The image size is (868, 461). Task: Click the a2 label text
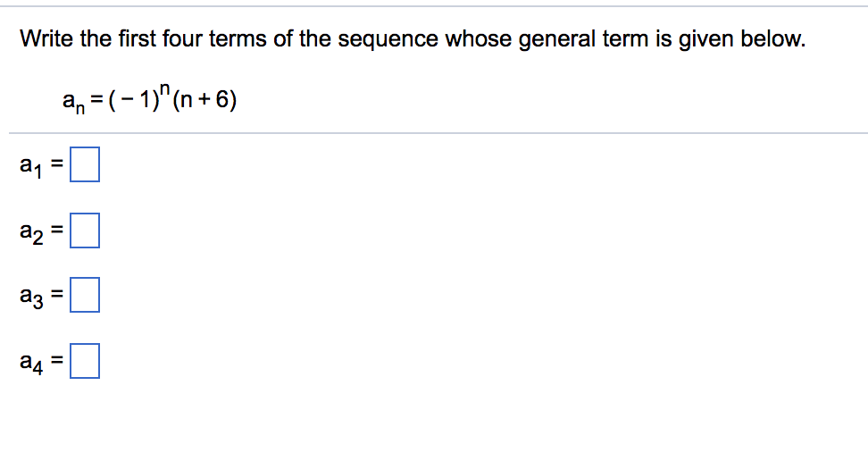(x=31, y=232)
